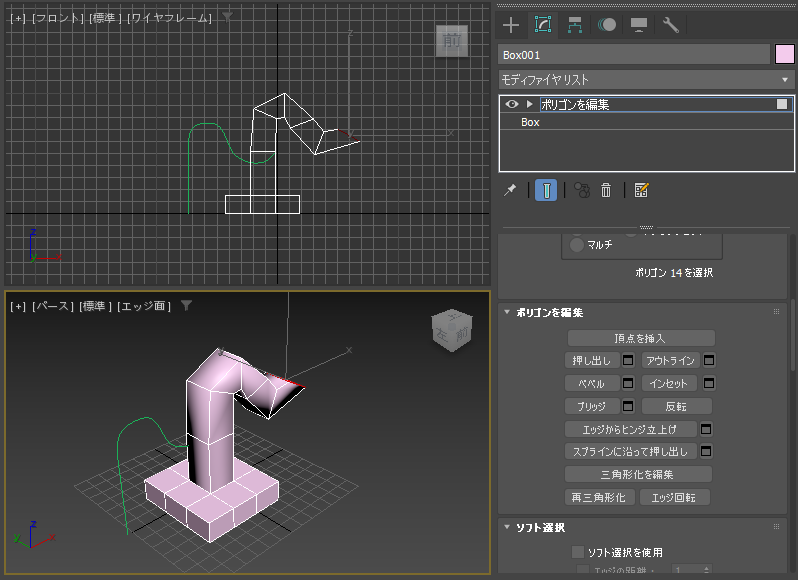Toggle Show End Result icon

[x=546, y=190]
